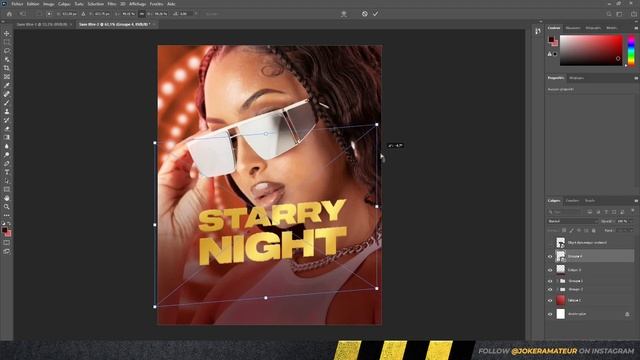Select the Zoom tool
This screenshot has height=360, width=640.
7,207
